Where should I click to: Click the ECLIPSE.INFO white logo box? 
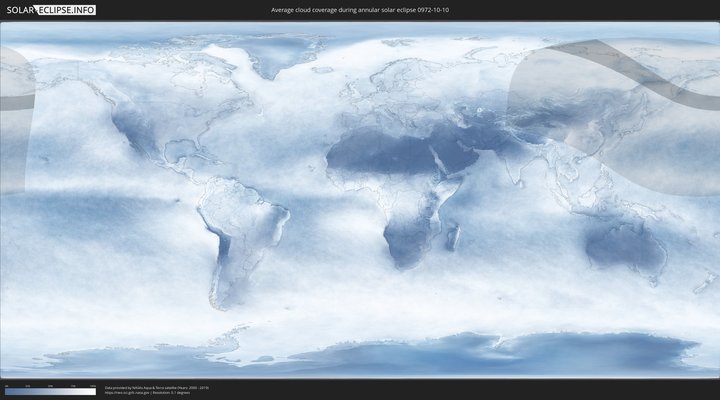(x=69, y=10)
